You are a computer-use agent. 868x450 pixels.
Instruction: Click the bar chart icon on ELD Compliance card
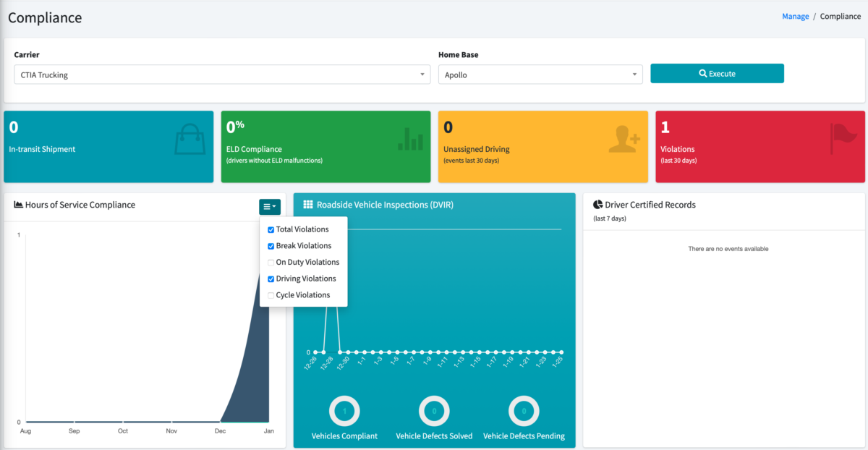[410, 140]
